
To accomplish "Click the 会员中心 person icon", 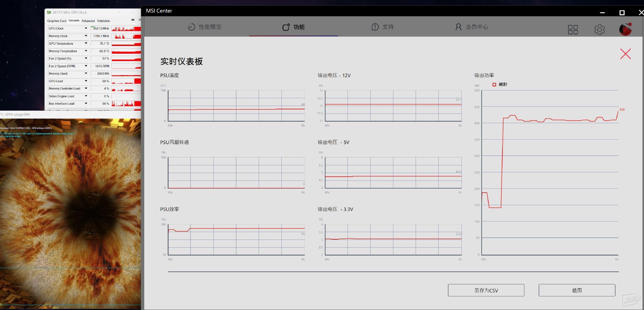I will pos(458,27).
